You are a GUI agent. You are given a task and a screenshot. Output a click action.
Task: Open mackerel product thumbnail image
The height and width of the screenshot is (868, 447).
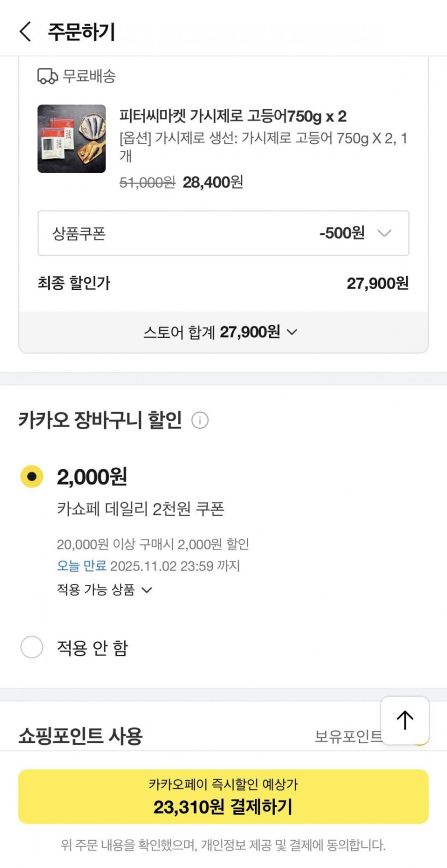click(x=72, y=139)
